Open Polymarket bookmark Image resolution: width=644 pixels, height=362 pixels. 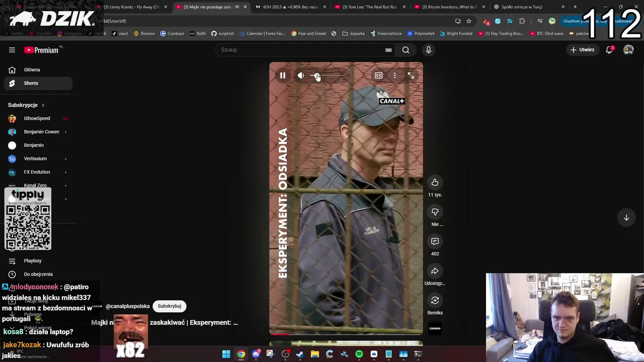pyautogui.click(x=421, y=34)
